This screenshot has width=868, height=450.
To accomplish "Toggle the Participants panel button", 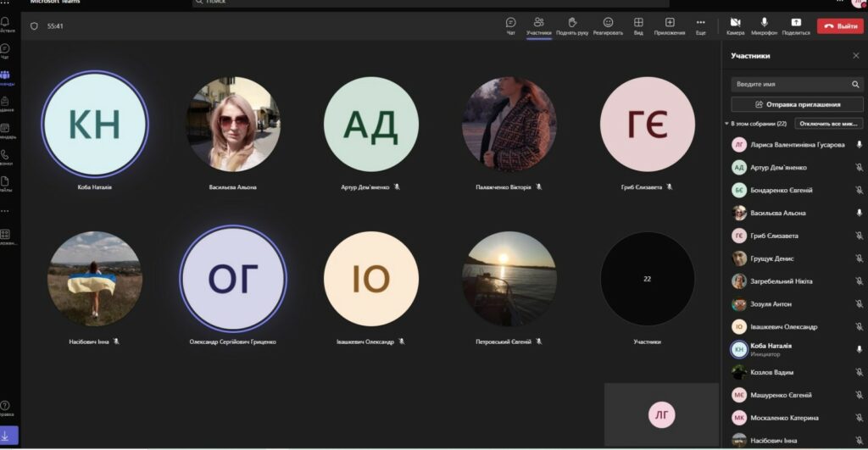I will [x=538, y=25].
